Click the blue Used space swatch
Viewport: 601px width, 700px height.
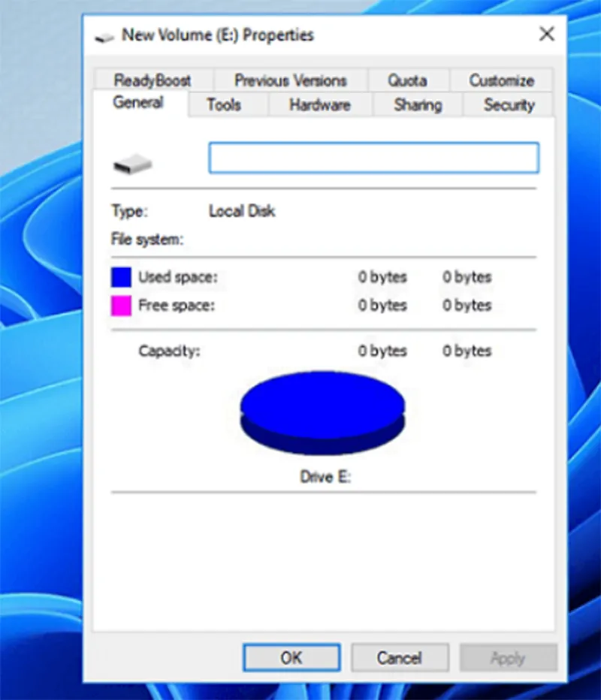point(121,277)
